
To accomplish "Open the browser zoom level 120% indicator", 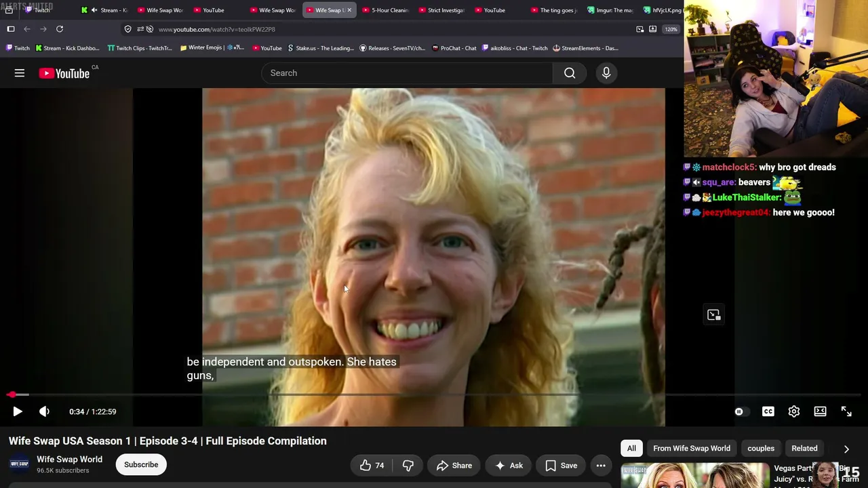I will click(671, 29).
